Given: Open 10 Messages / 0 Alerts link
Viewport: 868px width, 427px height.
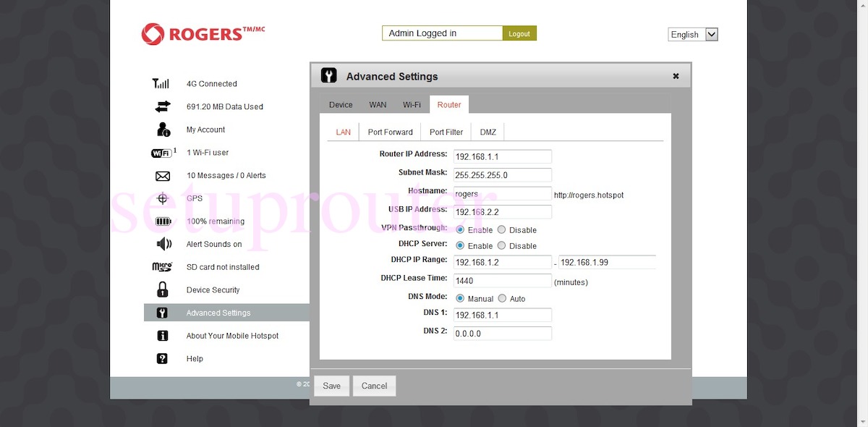Looking at the screenshot, I should tap(226, 176).
